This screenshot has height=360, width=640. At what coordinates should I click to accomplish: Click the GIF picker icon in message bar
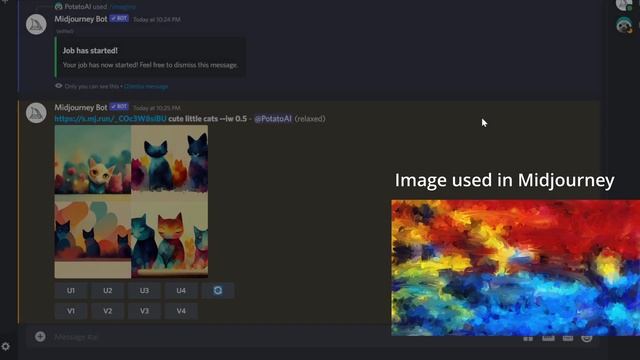click(x=548, y=338)
